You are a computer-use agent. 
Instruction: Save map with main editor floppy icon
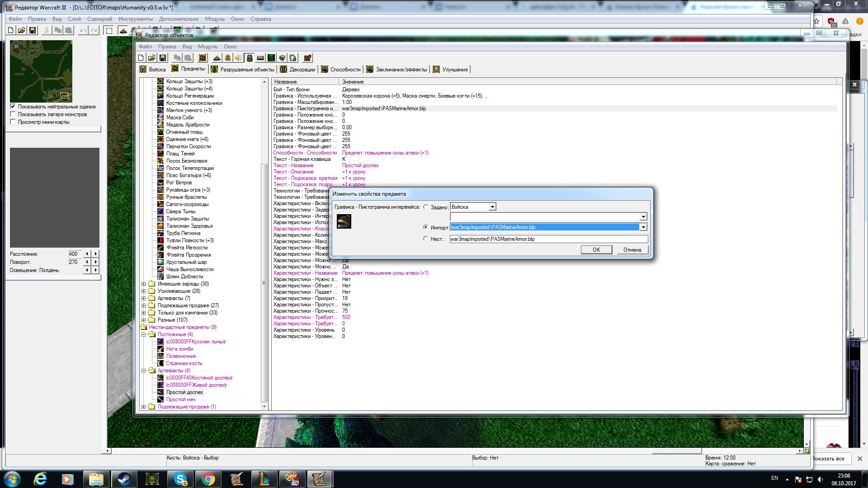(x=33, y=30)
